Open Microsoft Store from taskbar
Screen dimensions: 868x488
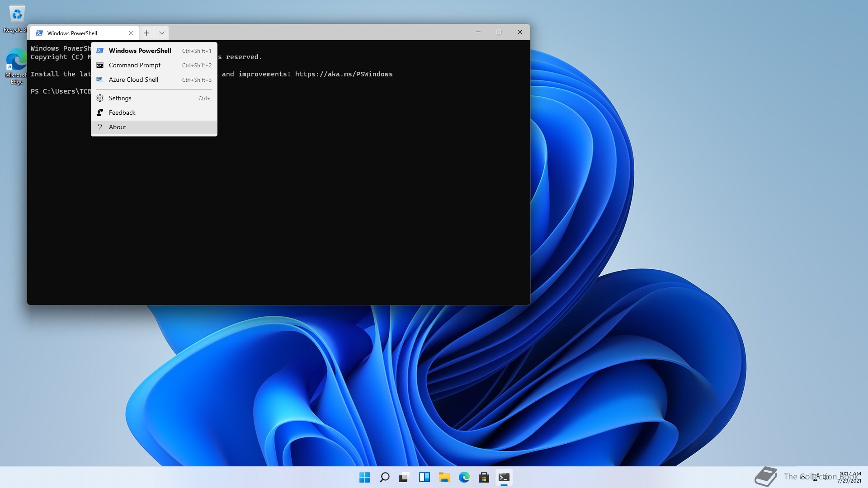pos(484,477)
